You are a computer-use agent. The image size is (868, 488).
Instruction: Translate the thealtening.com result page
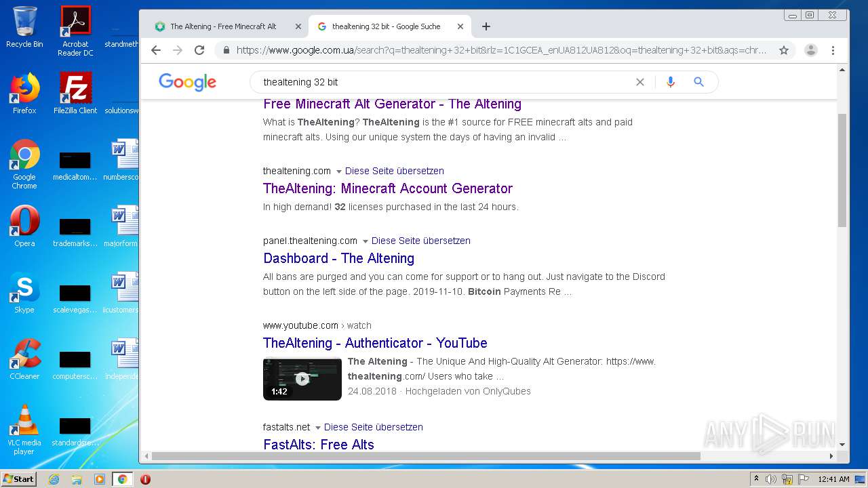pos(395,171)
